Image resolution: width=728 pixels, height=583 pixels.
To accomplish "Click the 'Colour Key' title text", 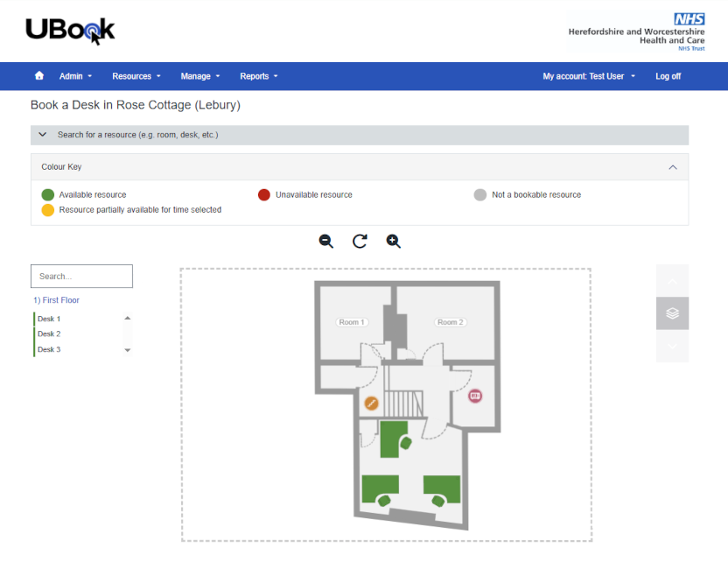I will (61, 167).
